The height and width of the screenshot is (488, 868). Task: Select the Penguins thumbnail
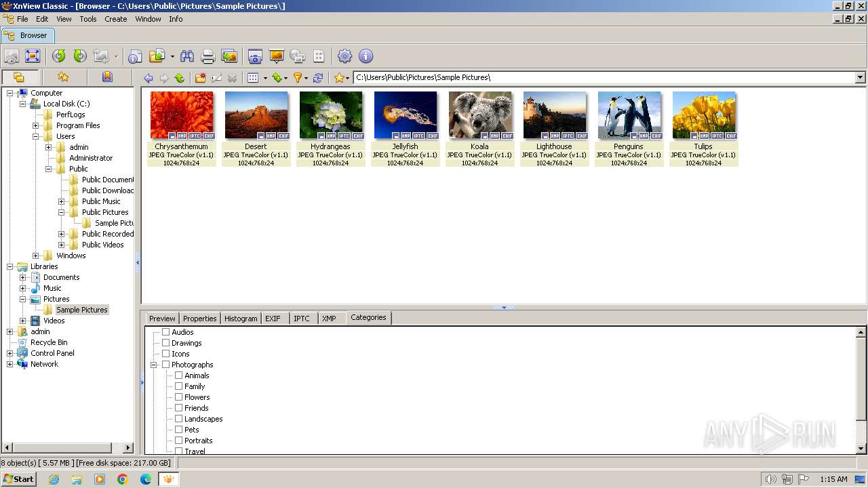[x=629, y=129]
